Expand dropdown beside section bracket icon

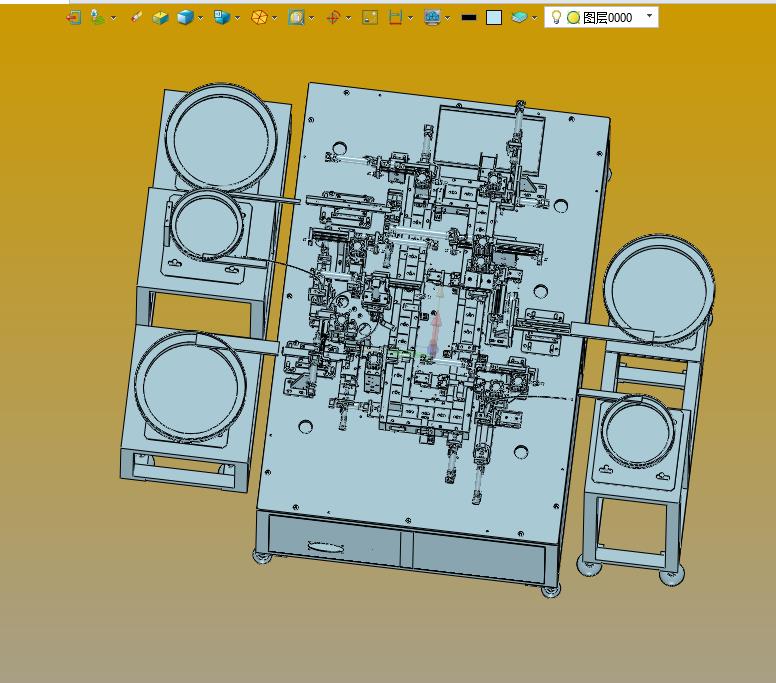pos(411,18)
